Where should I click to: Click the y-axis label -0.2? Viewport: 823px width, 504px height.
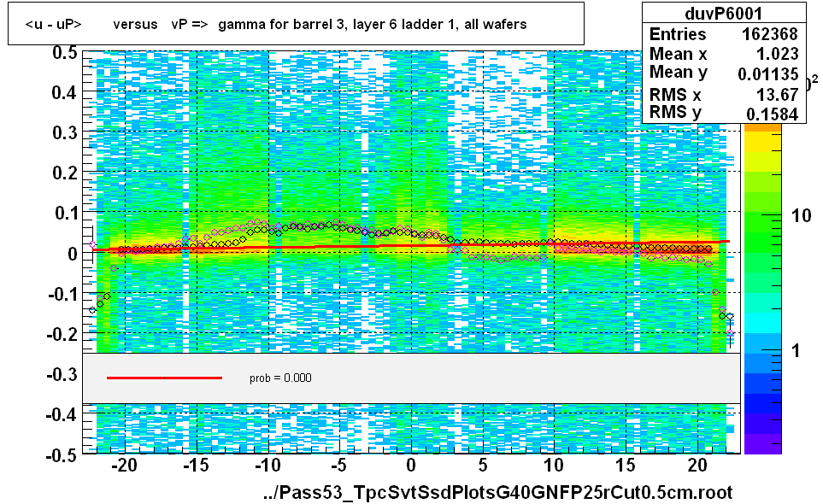pos(62,334)
